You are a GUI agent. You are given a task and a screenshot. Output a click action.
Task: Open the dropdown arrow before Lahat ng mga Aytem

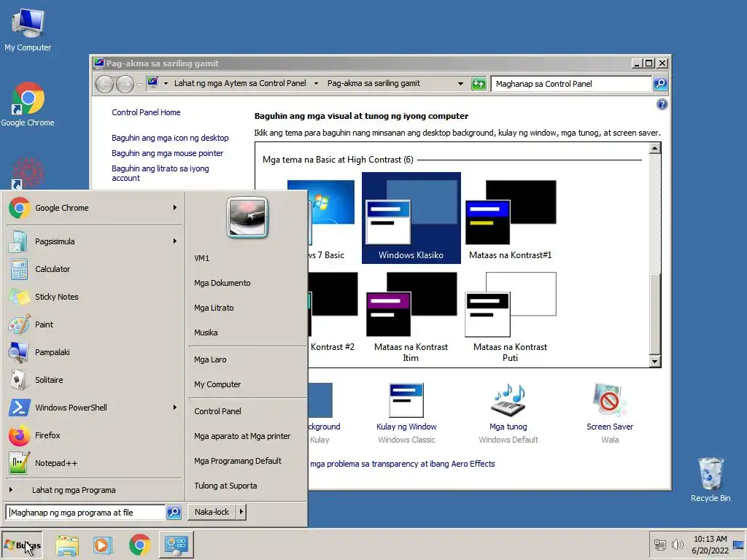(166, 83)
